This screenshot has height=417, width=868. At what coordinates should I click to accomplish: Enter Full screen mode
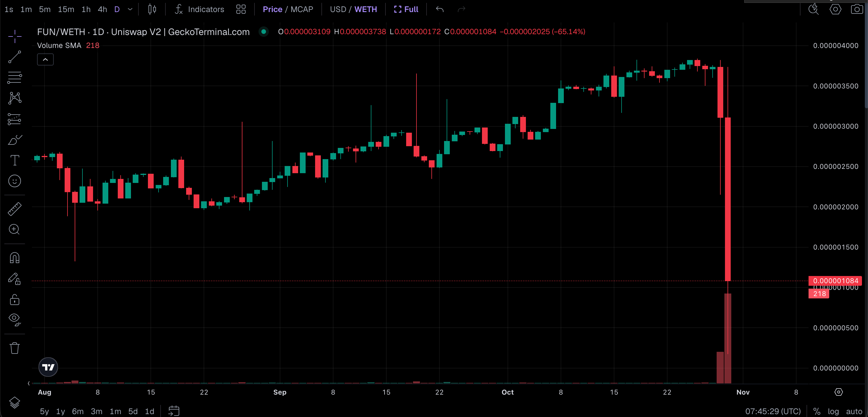[406, 9]
